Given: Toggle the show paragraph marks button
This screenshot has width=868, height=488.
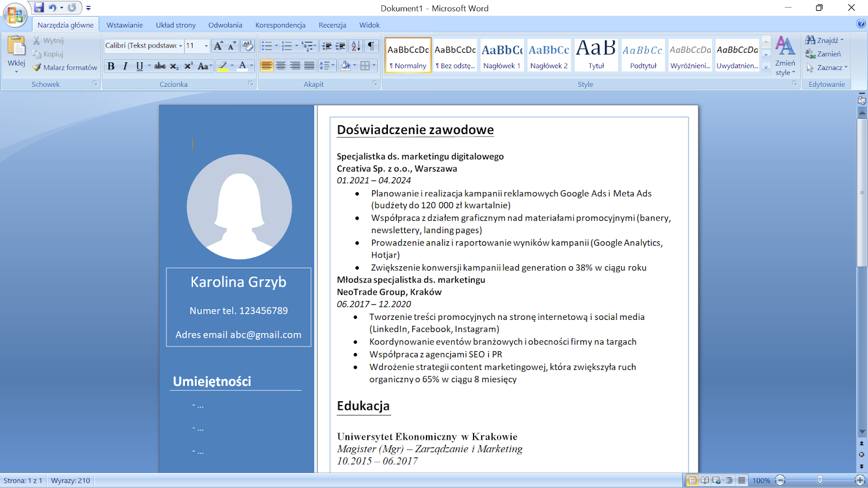Looking at the screenshot, I should pyautogui.click(x=371, y=46).
